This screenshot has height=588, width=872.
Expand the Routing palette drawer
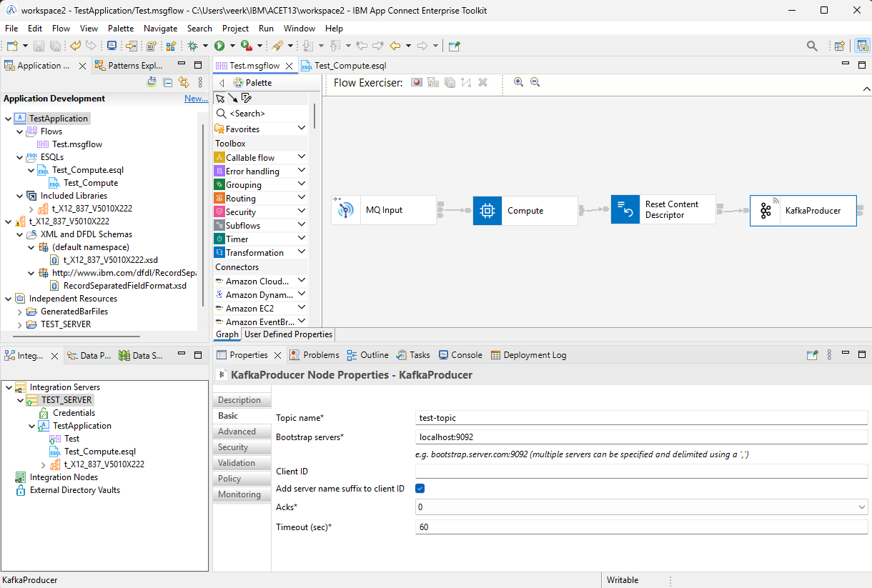tap(301, 198)
